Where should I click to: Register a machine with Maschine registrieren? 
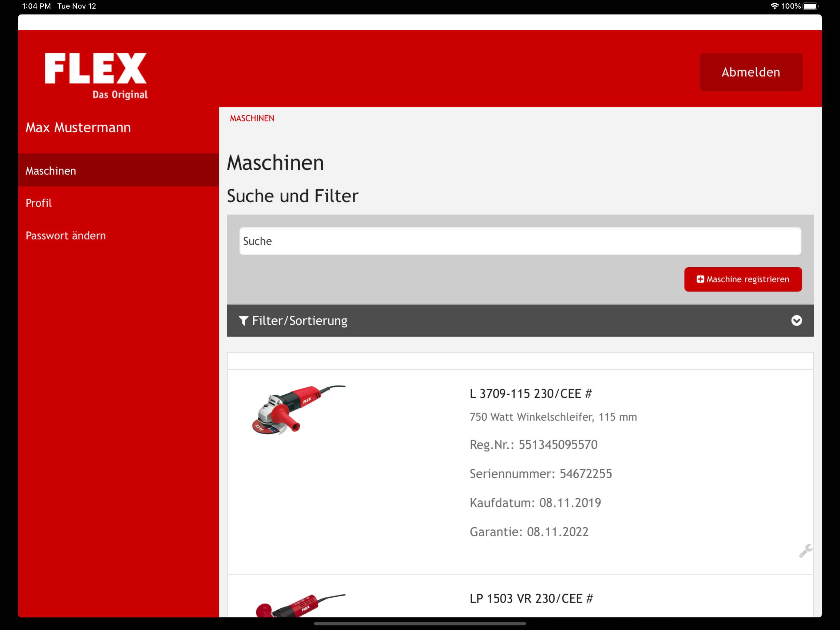pyautogui.click(x=743, y=279)
